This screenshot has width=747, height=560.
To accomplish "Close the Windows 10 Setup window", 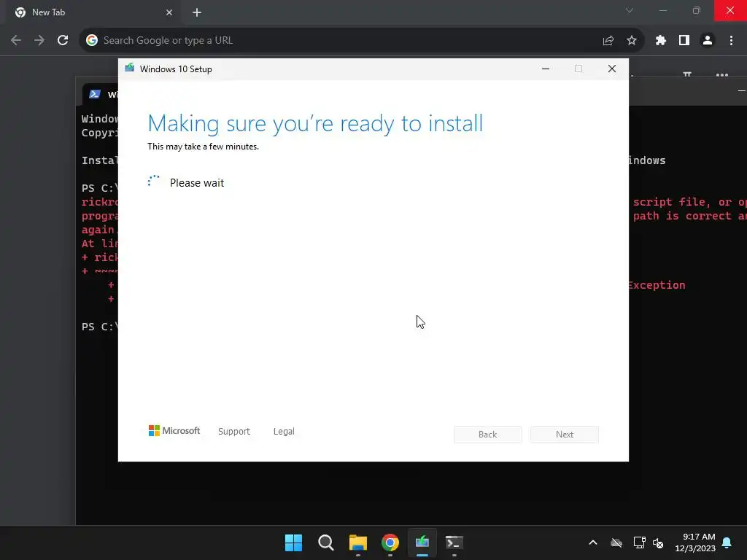I will (x=612, y=69).
